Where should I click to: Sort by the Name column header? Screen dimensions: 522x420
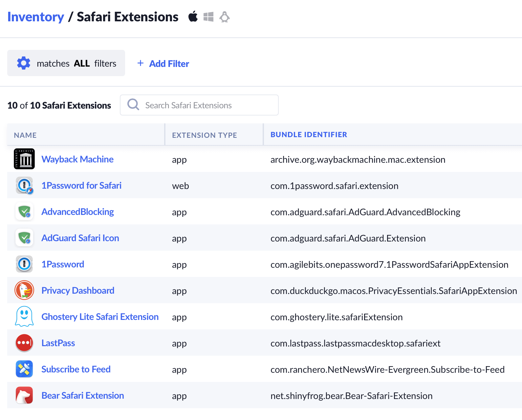coord(25,135)
